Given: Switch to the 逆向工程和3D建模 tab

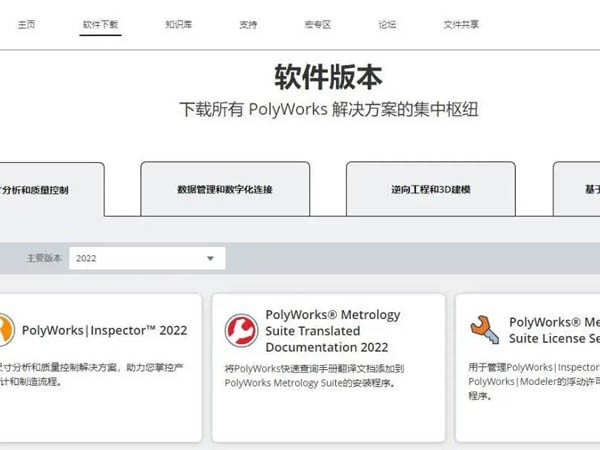Looking at the screenshot, I should point(431,189).
